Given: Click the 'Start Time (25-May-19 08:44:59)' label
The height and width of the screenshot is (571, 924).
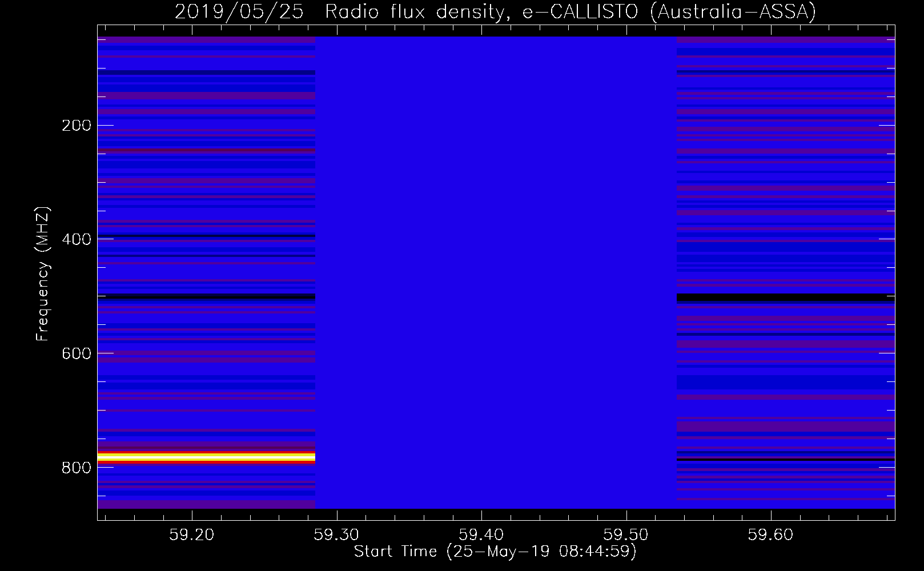Looking at the screenshot, I should (x=495, y=552).
